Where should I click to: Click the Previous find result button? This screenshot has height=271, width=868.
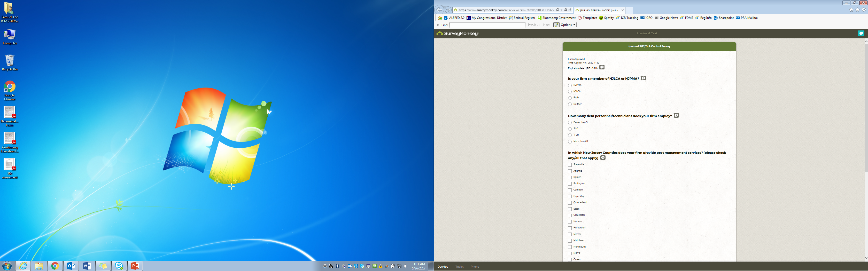534,25
